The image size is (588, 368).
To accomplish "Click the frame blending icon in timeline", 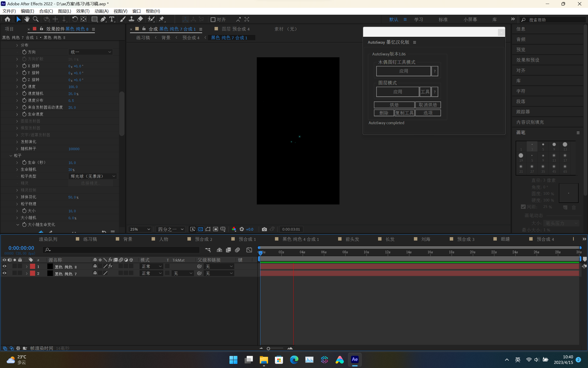I will 228,250.
